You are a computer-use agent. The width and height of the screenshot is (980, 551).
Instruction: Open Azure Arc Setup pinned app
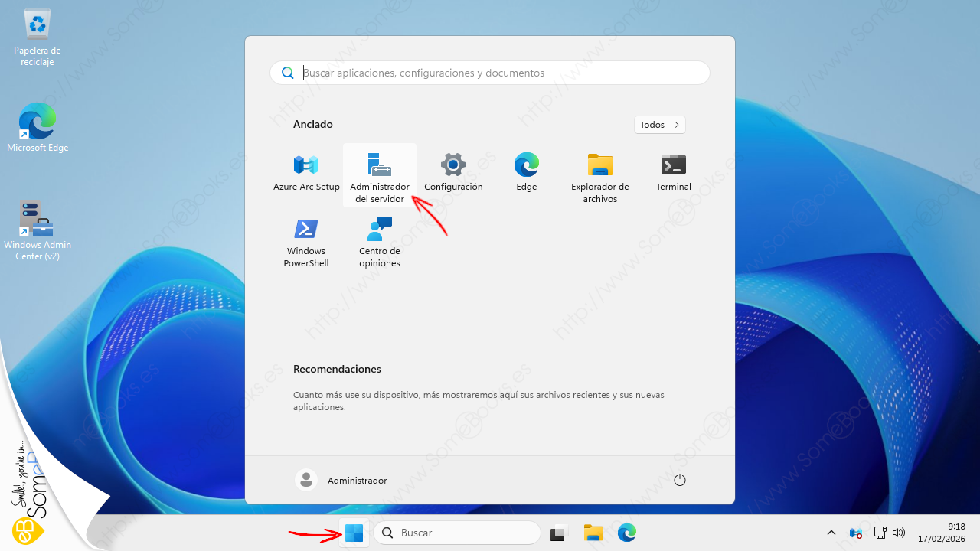point(306,172)
